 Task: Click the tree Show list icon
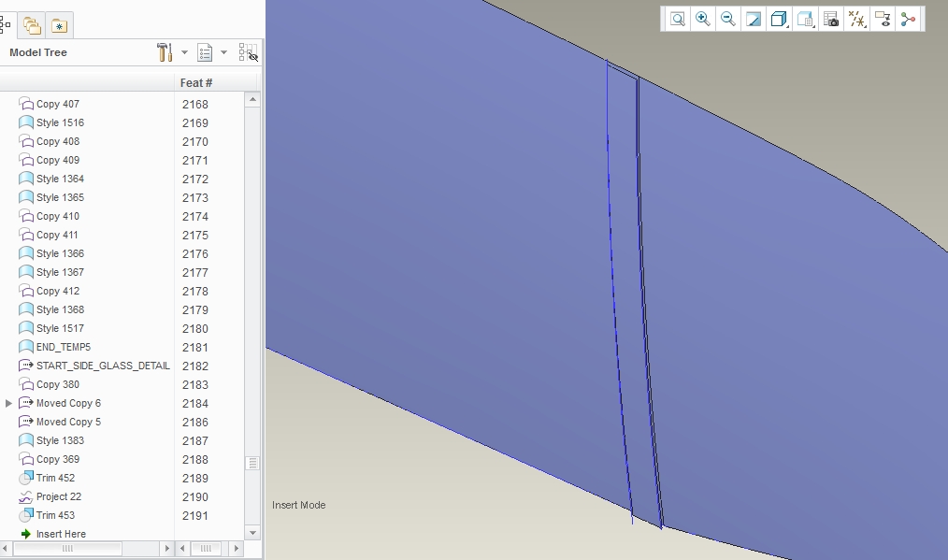205,52
